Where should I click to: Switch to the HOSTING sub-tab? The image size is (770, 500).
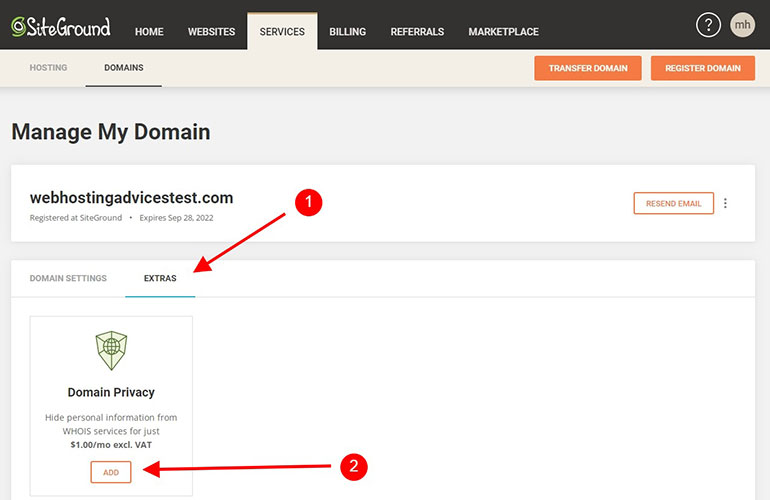(48, 68)
